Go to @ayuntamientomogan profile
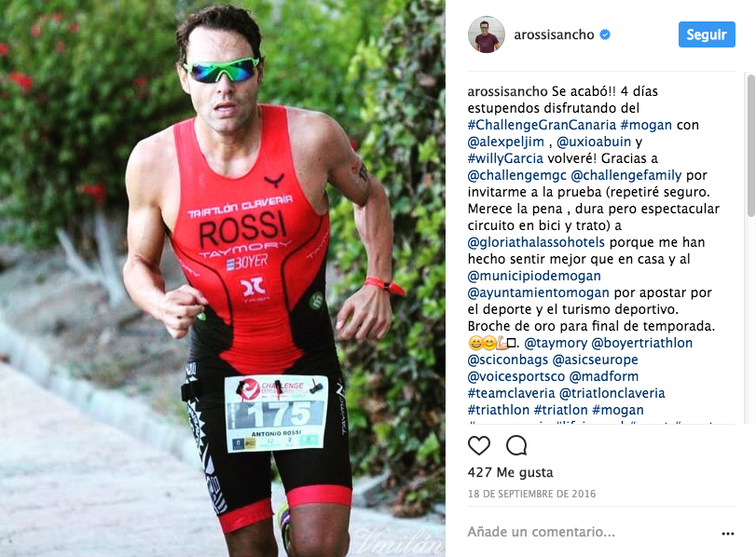 point(539,292)
